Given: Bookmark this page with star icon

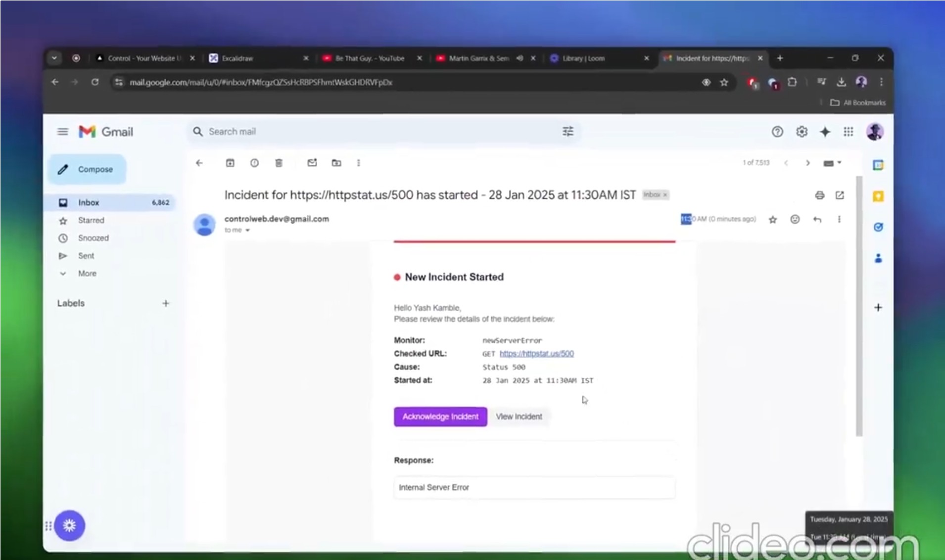Looking at the screenshot, I should pyautogui.click(x=724, y=82).
